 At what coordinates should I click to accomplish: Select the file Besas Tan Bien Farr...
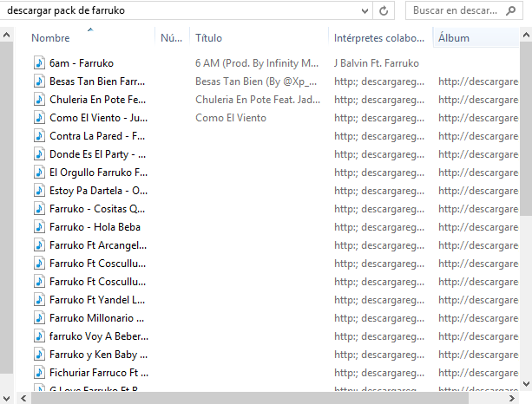point(97,81)
